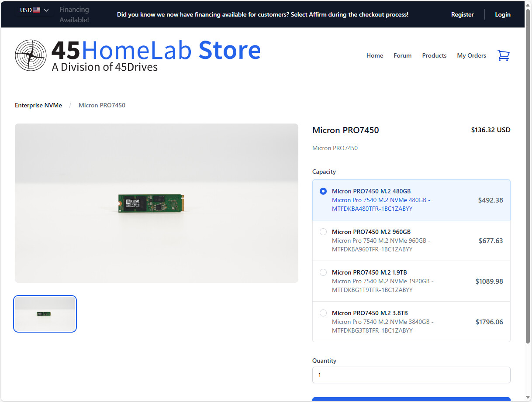This screenshot has height=402, width=532.
Task: Expand the USD currency dropdown chevron
Action: pyautogui.click(x=46, y=10)
